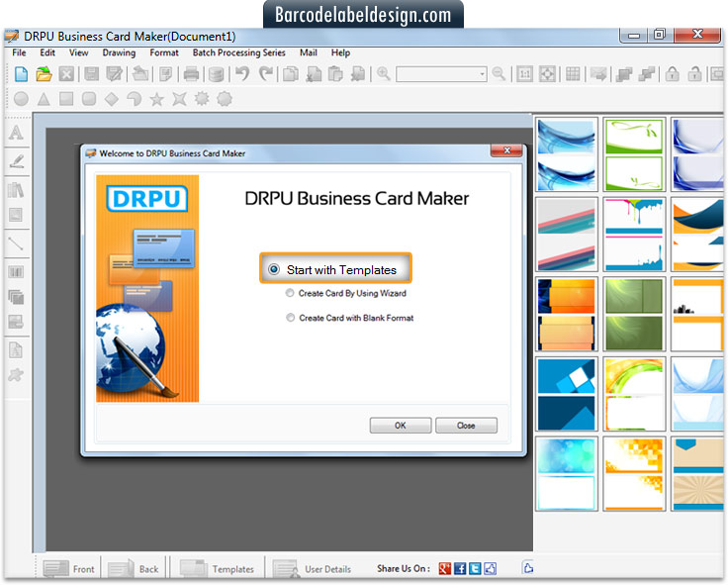Open the zoom level combo box

pyautogui.click(x=441, y=74)
